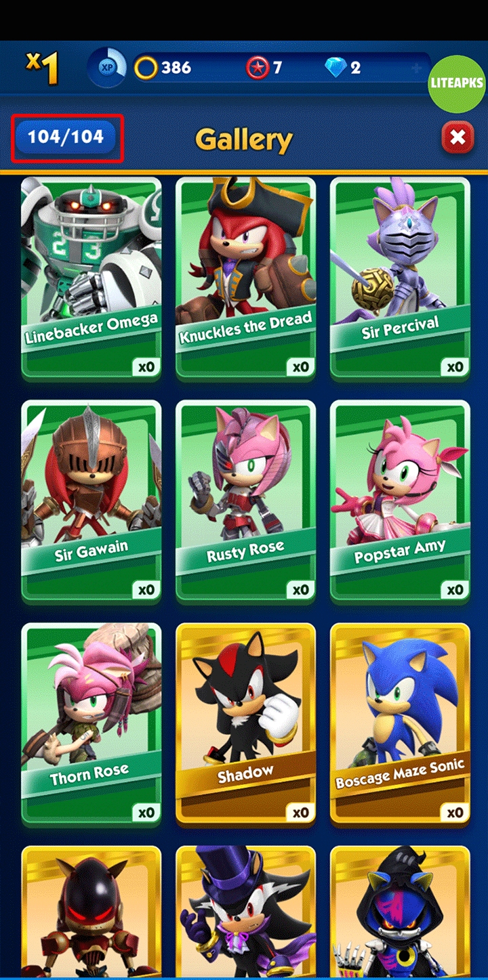Viewport: 488px width, 980px height.
Task: Tap the gold ring currency icon
Action: [x=146, y=68]
